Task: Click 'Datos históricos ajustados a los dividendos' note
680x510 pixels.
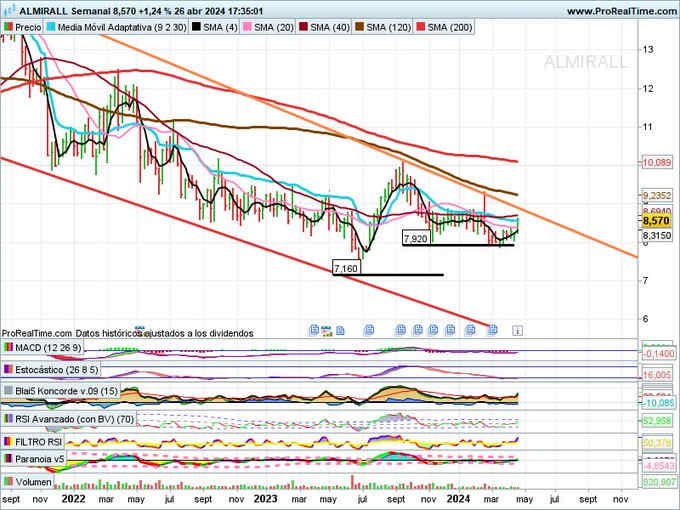Action: pos(164,333)
